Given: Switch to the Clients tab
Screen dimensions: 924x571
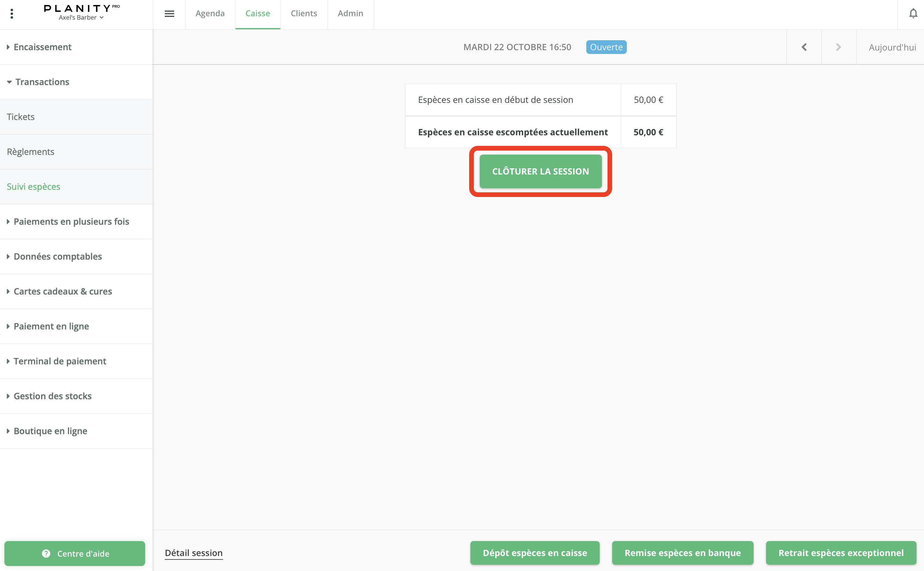Looking at the screenshot, I should click(303, 14).
